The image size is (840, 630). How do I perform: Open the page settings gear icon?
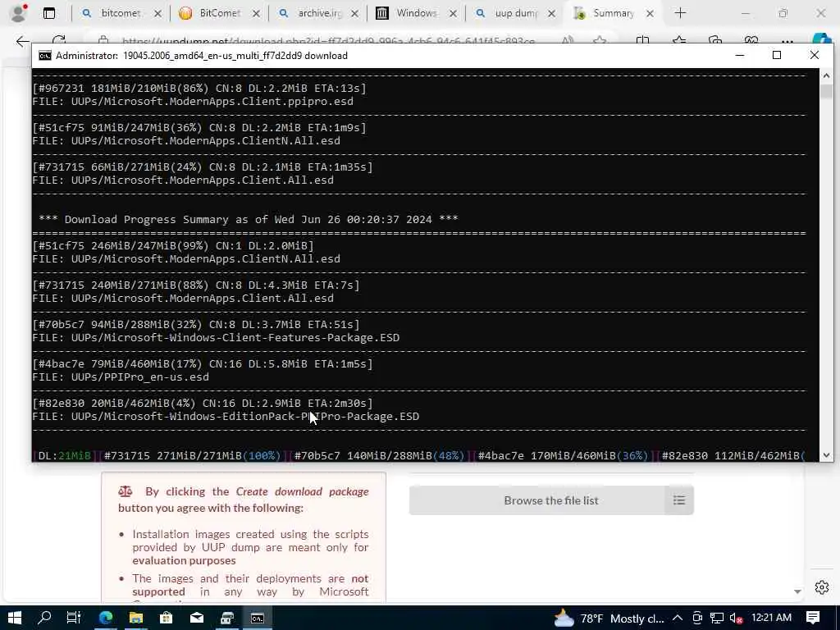click(x=822, y=587)
